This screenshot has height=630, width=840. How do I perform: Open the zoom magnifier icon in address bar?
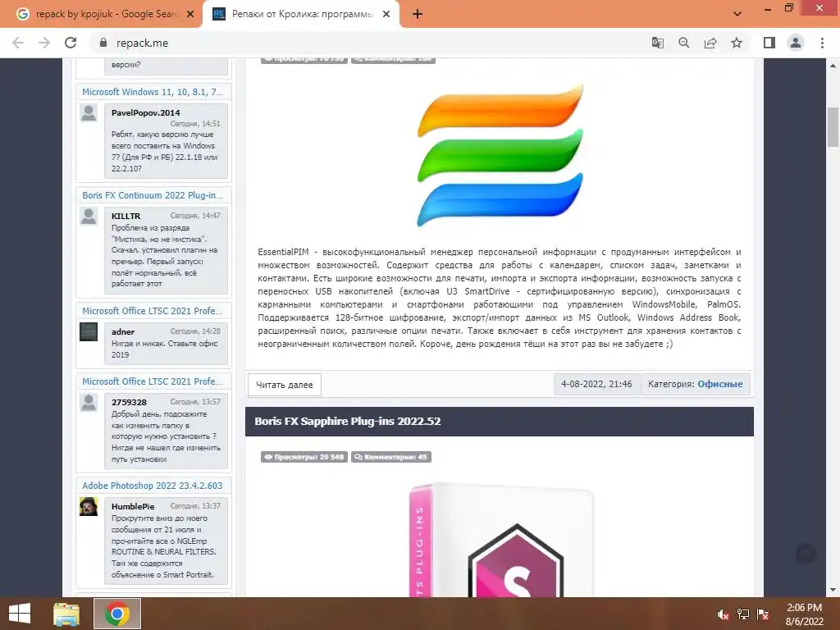coord(683,43)
